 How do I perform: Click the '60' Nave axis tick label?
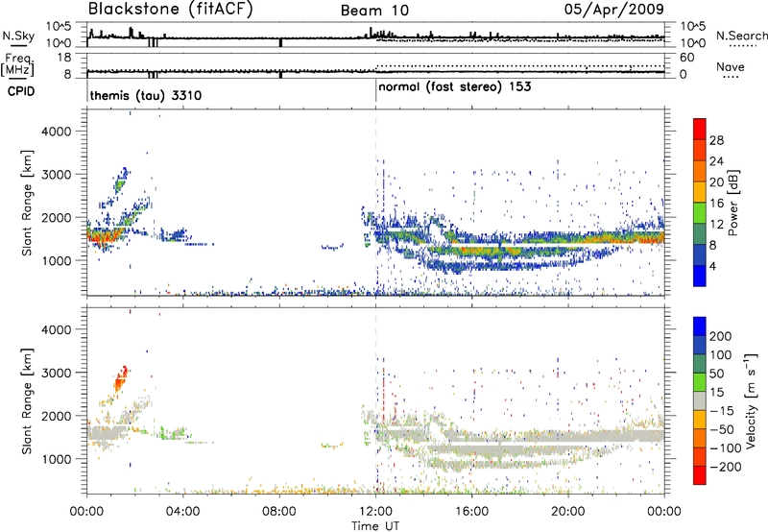(686, 58)
